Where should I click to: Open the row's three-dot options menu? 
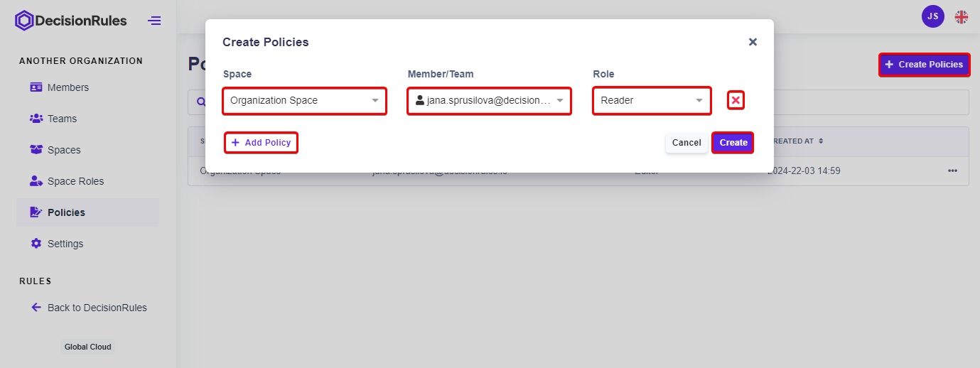click(x=952, y=171)
